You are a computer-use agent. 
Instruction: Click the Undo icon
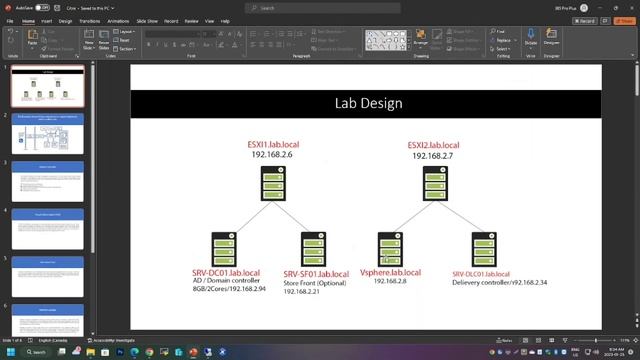pos(10,31)
